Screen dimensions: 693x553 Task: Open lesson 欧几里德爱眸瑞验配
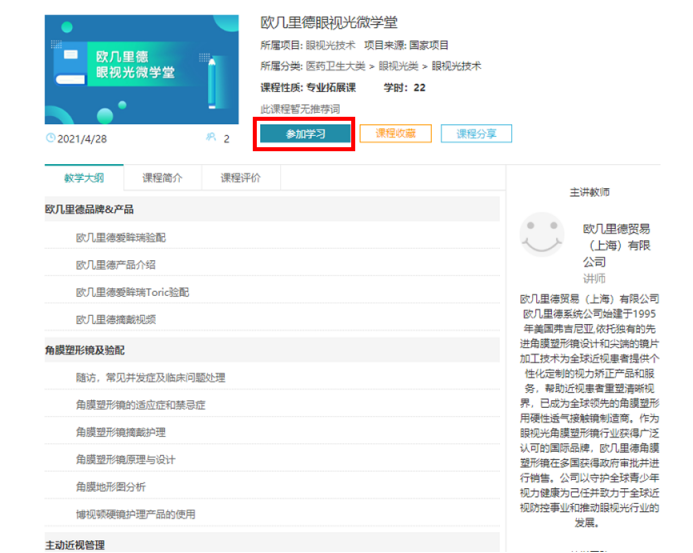coord(121,238)
